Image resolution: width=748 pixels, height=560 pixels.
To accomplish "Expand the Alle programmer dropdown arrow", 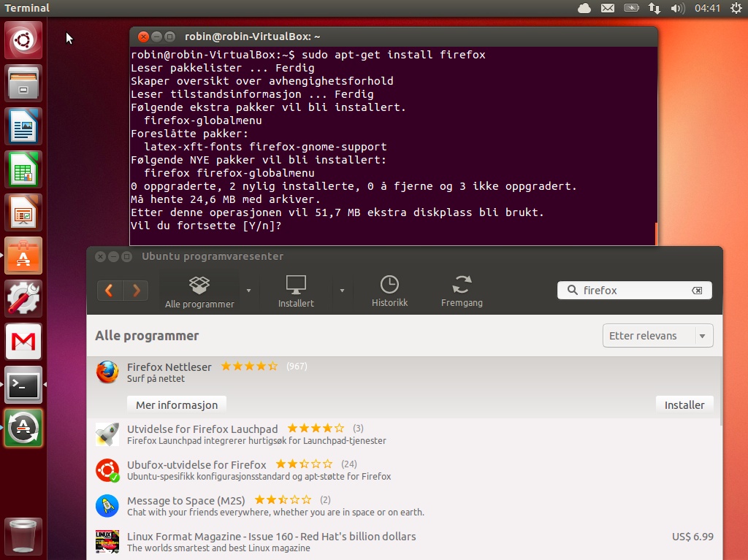I will tap(248, 291).
